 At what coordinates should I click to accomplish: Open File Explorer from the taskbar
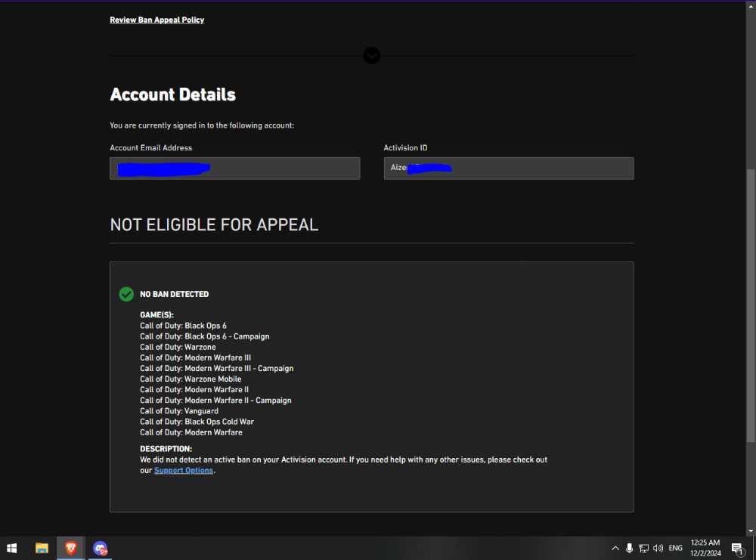pyautogui.click(x=42, y=548)
